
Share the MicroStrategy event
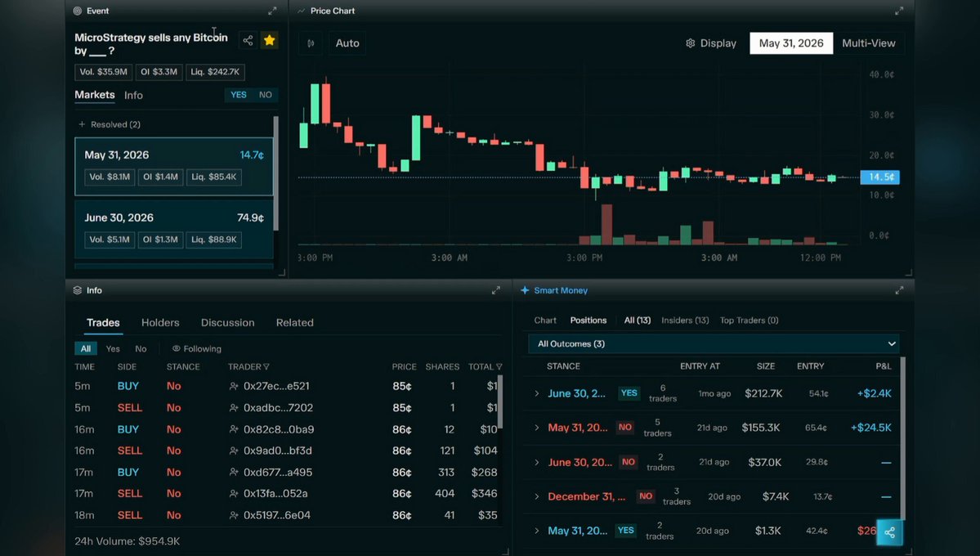coord(248,41)
